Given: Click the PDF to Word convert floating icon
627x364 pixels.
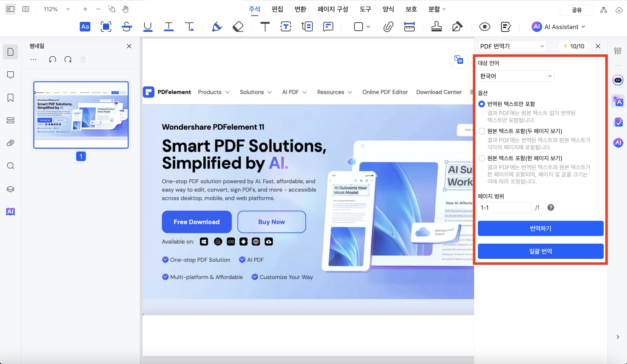Looking at the screenshot, I should [459, 60].
